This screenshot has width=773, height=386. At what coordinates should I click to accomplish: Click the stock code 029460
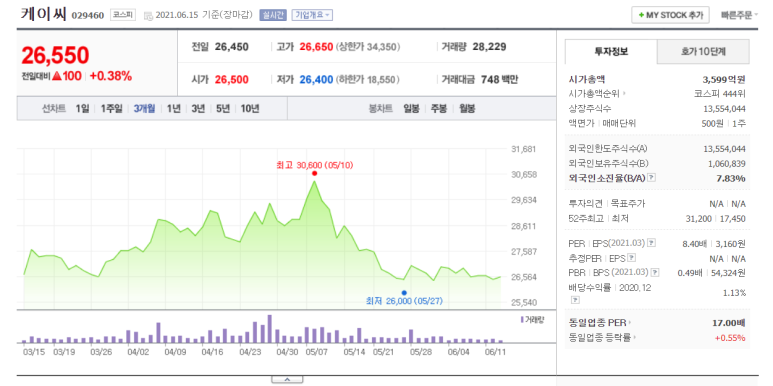(88, 15)
